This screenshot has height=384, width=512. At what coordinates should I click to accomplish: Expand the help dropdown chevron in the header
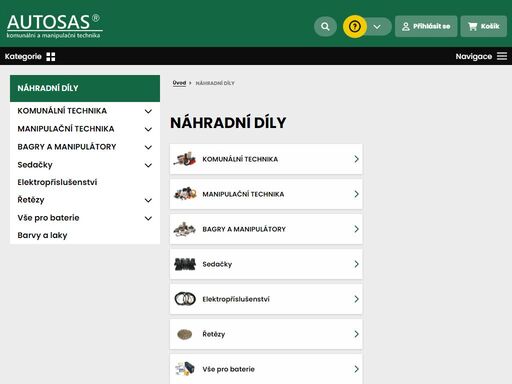pyautogui.click(x=377, y=27)
